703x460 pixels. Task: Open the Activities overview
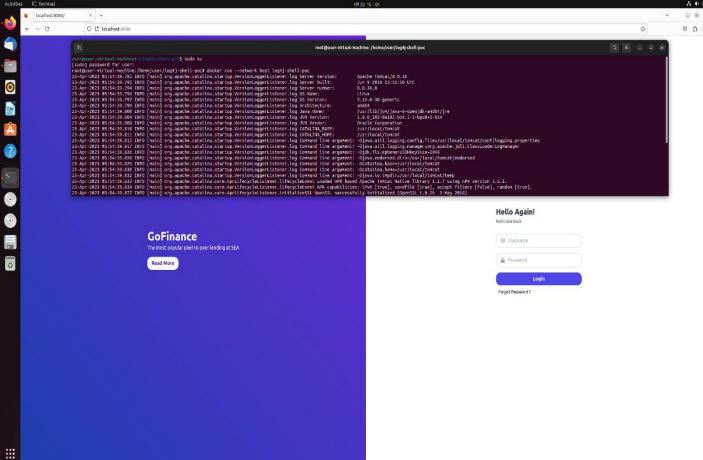[x=13, y=4]
